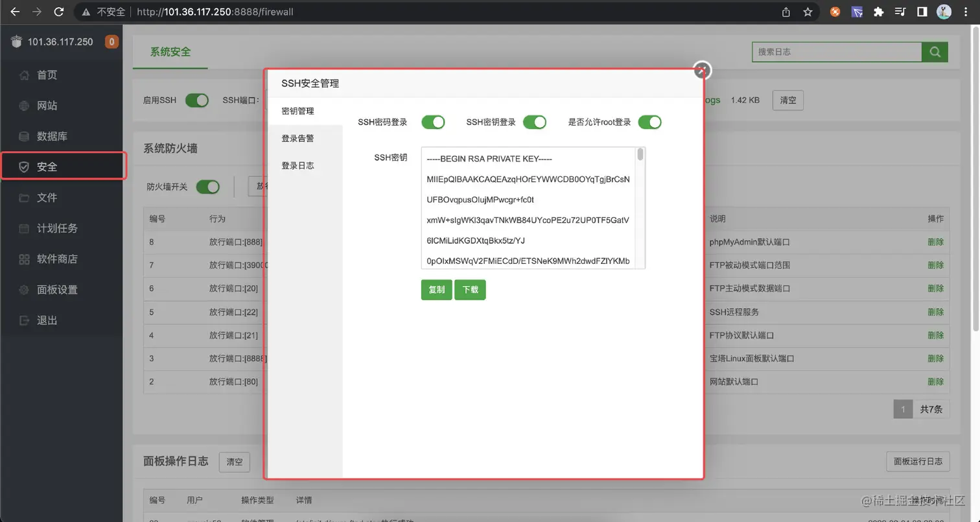Delete the SSH远程服务 rule
This screenshot has width=980, height=522.
tap(935, 312)
